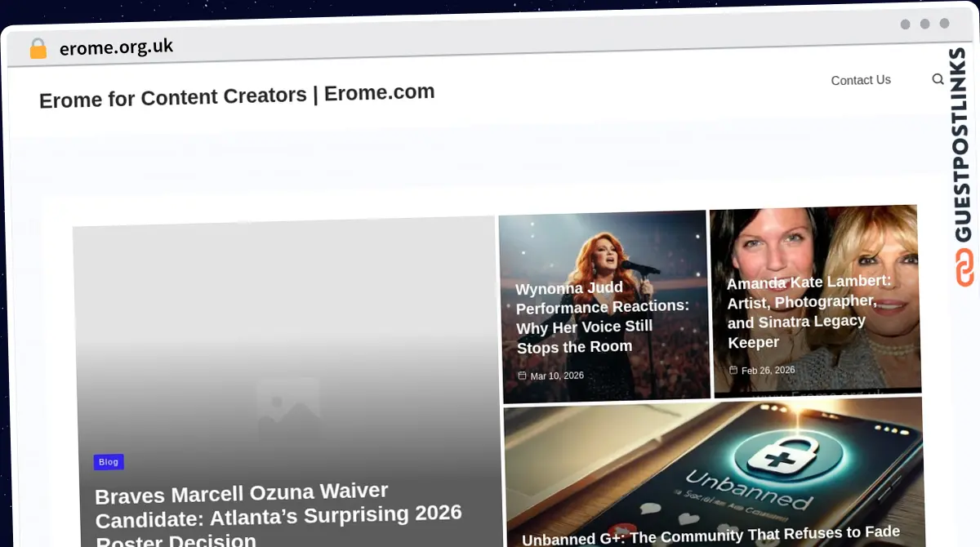980x547 pixels.
Task: Click the Mar 10, 2026 date
Action: 557,376
